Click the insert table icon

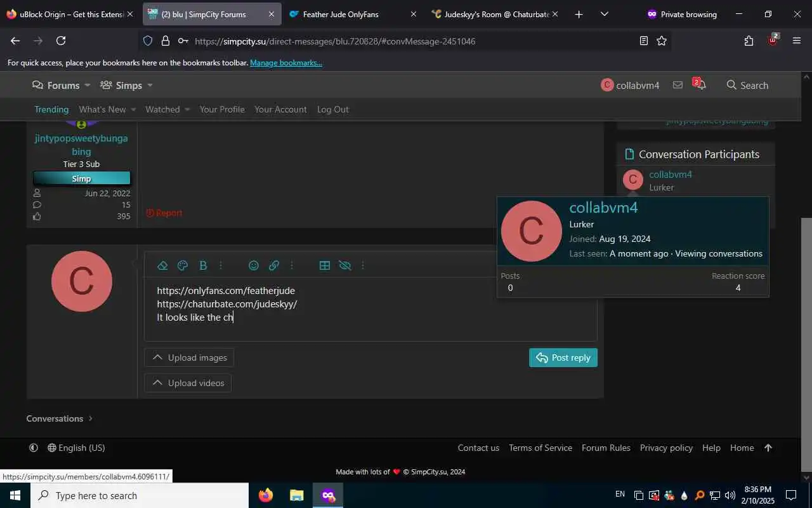(325, 265)
